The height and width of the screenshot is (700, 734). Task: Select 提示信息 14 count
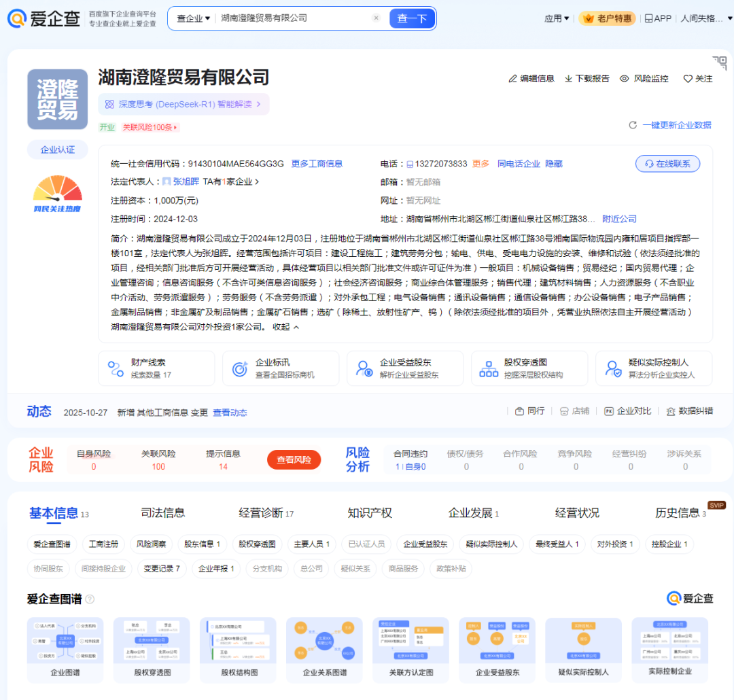click(224, 460)
